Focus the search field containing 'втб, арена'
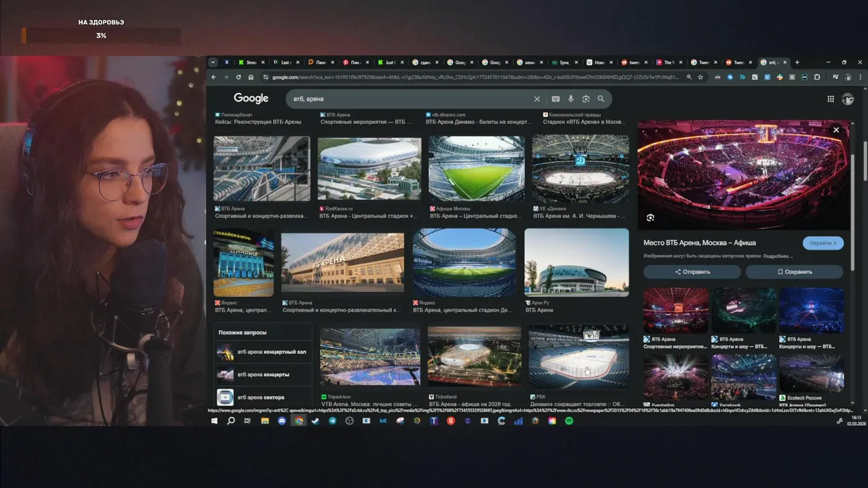Image resolution: width=868 pixels, height=488 pixels. (x=410, y=99)
